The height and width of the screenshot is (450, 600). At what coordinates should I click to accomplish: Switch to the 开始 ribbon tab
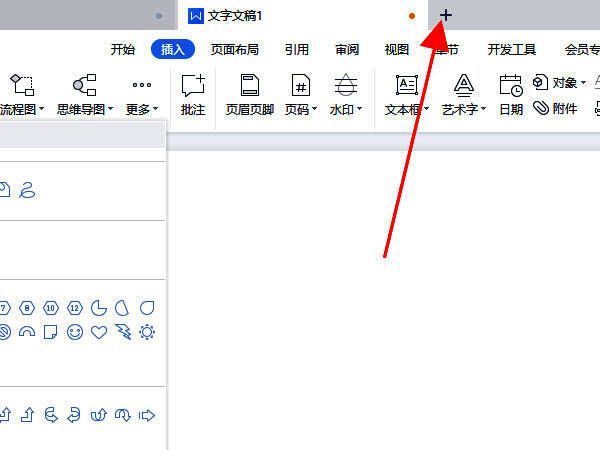[123, 49]
